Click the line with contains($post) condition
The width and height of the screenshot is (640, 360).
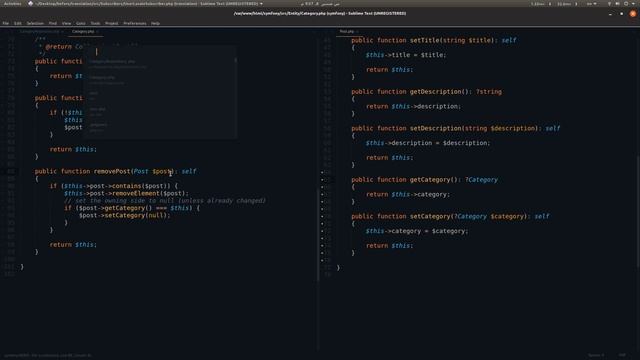pos(114,186)
